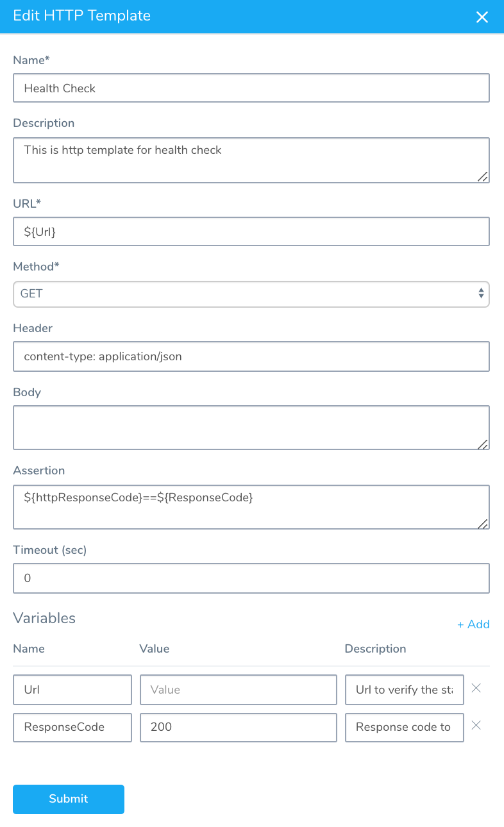Click the Url variable description field
This screenshot has height=827, width=504.
pyautogui.click(x=405, y=690)
